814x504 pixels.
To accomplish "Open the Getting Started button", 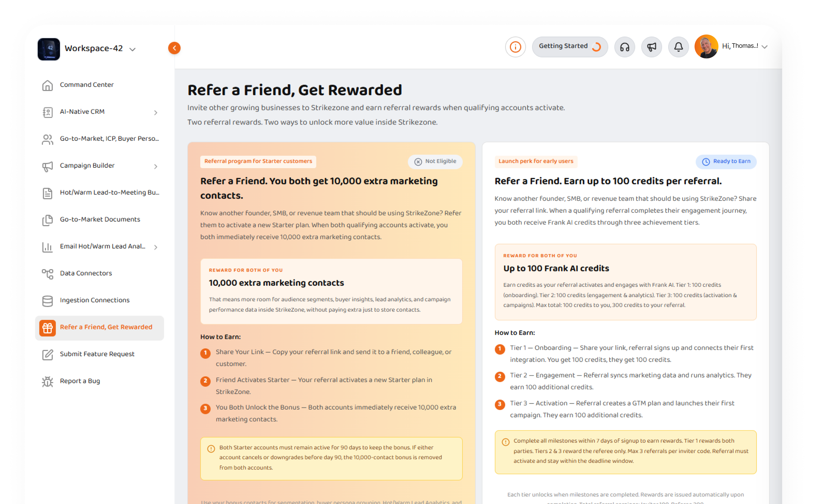I will click(570, 47).
